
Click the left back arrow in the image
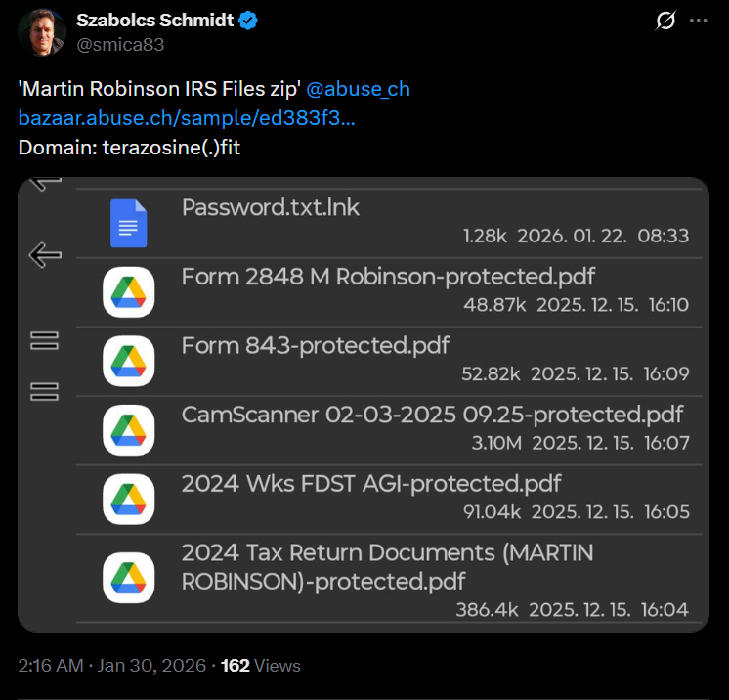45,256
